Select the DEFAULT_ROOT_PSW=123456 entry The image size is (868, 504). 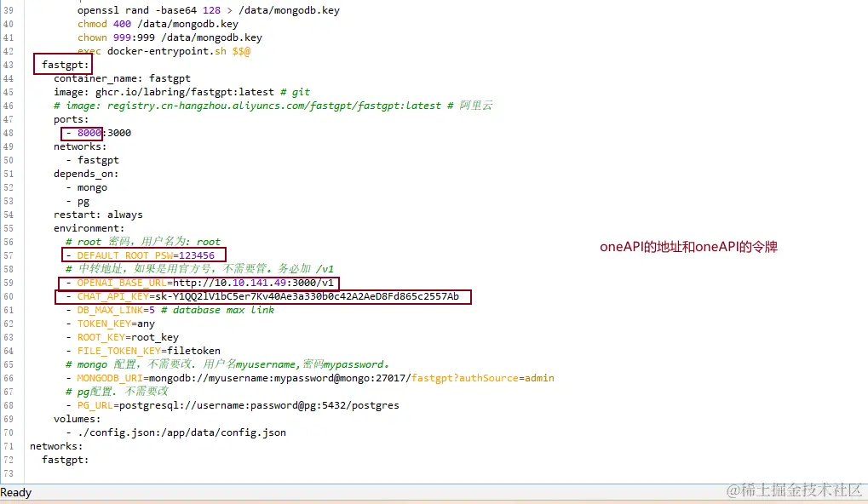point(146,255)
